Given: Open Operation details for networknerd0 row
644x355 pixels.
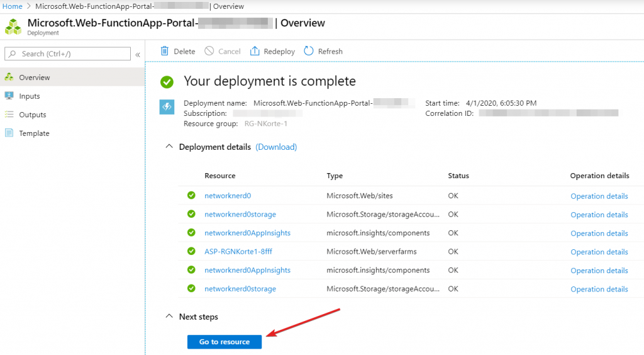Looking at the screenshot, I should [599, 196].
